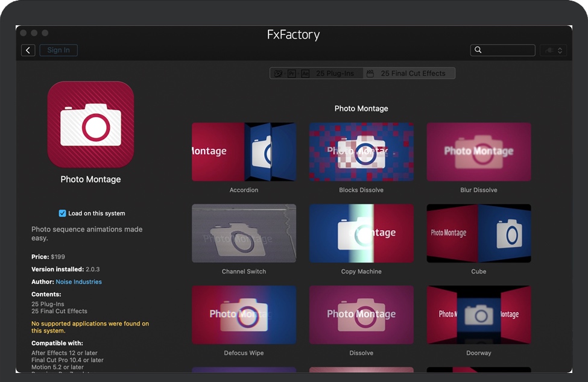
Task: Click the Copy Machine caption label
Action: [361, 272]
